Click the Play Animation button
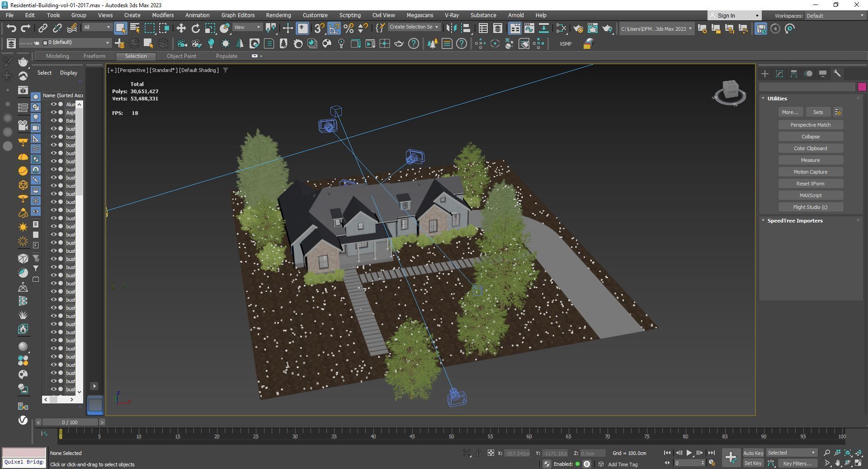868x469 pixels. point(689,453)
